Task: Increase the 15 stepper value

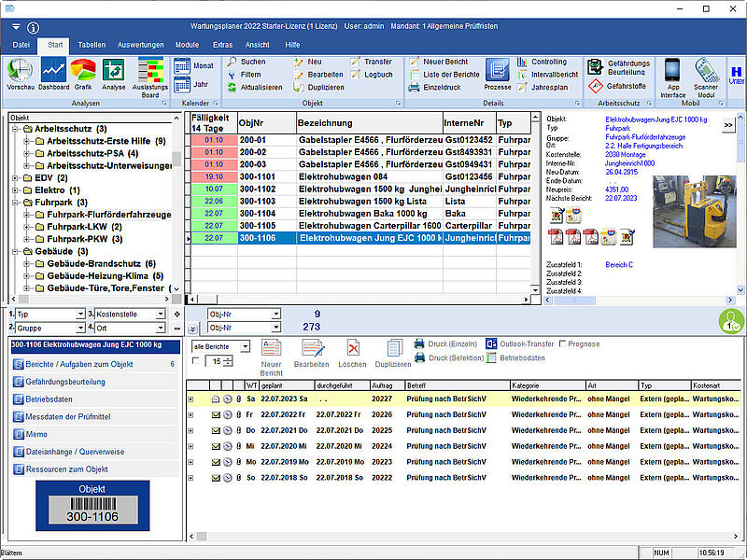Action: 228,359
